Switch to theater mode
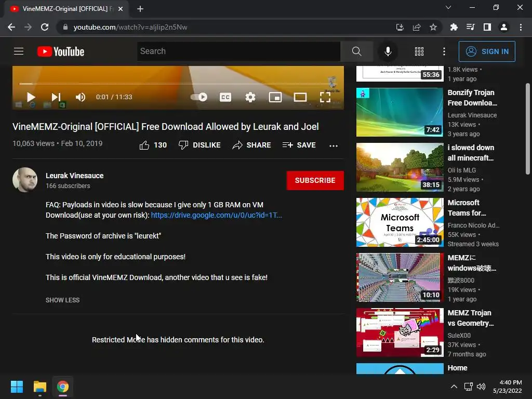This screenshot has width=532, height=399. (300, 97)
